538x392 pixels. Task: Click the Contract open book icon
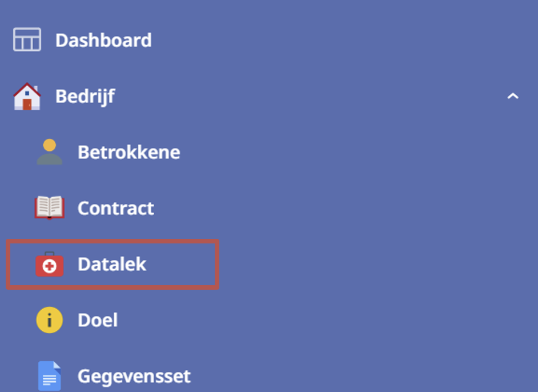pos(50,207)
